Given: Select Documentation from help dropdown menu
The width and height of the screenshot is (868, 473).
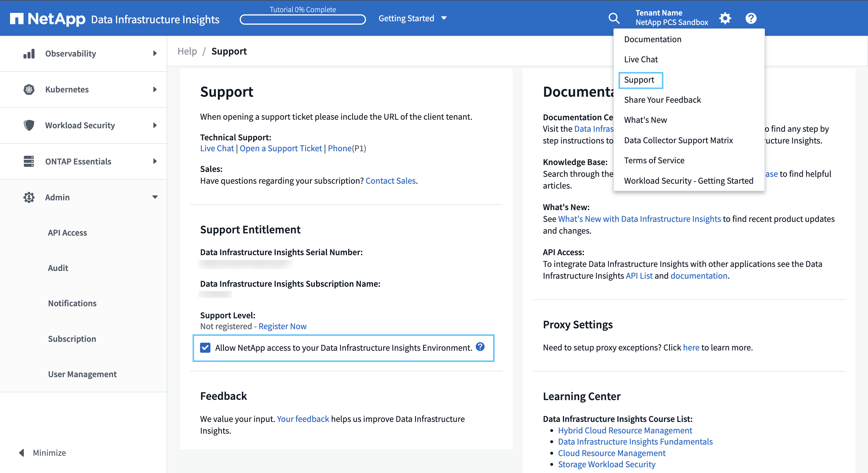Looking at the screenshot, I should coord(652,39).
